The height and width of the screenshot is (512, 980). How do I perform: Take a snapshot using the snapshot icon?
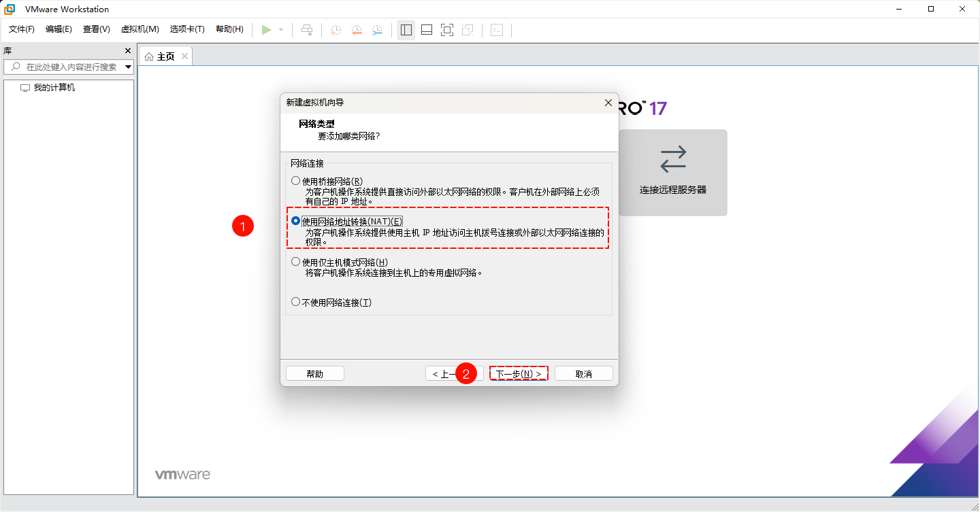click(335, 29)
